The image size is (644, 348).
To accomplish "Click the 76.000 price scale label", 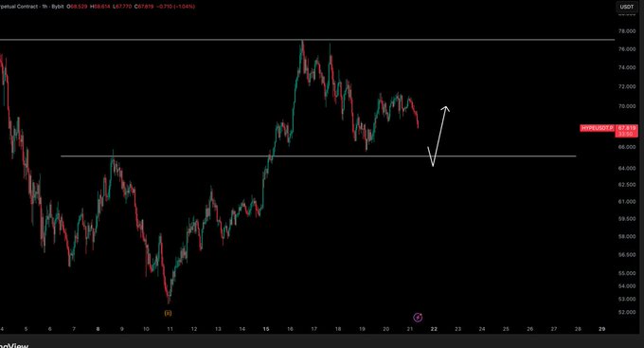I will point(627,49).
